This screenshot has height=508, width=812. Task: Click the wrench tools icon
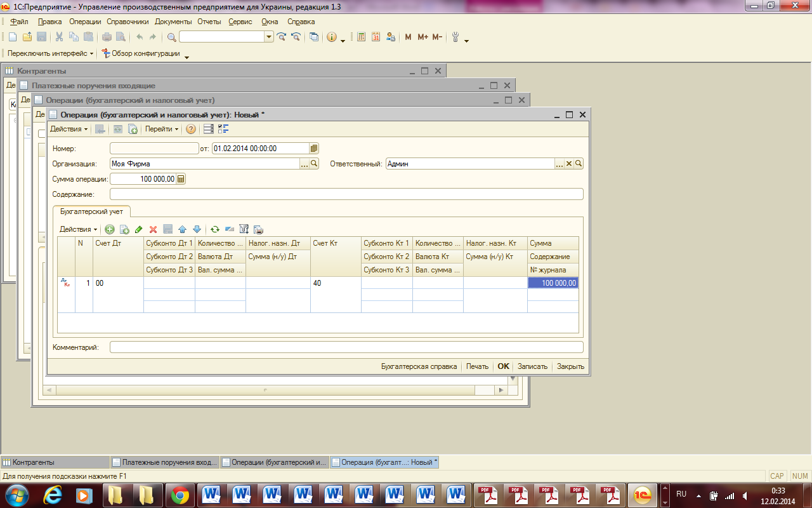(x=455, y=37)
